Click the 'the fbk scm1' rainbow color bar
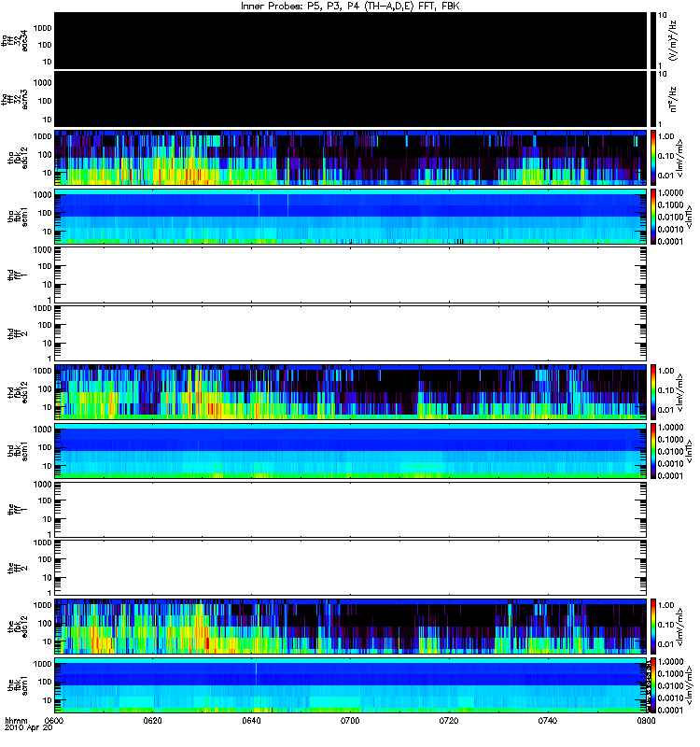The image size is (700, 747). [652, 685]
